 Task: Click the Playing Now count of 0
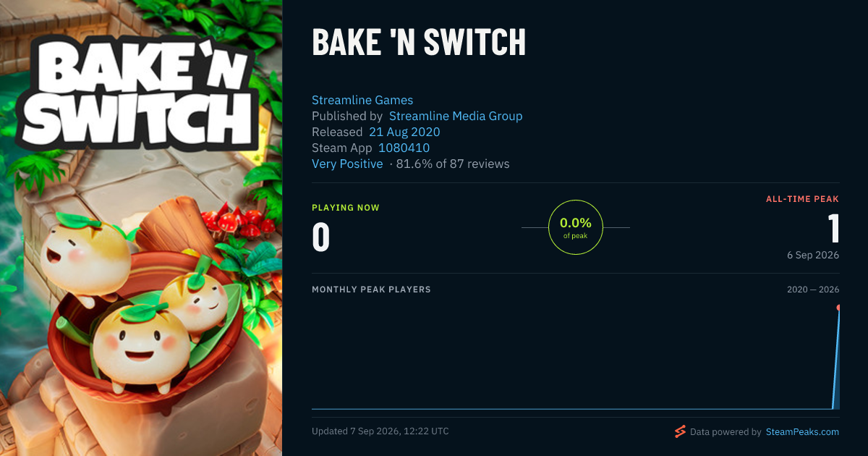pyautogui.click(x=321, y=237)
